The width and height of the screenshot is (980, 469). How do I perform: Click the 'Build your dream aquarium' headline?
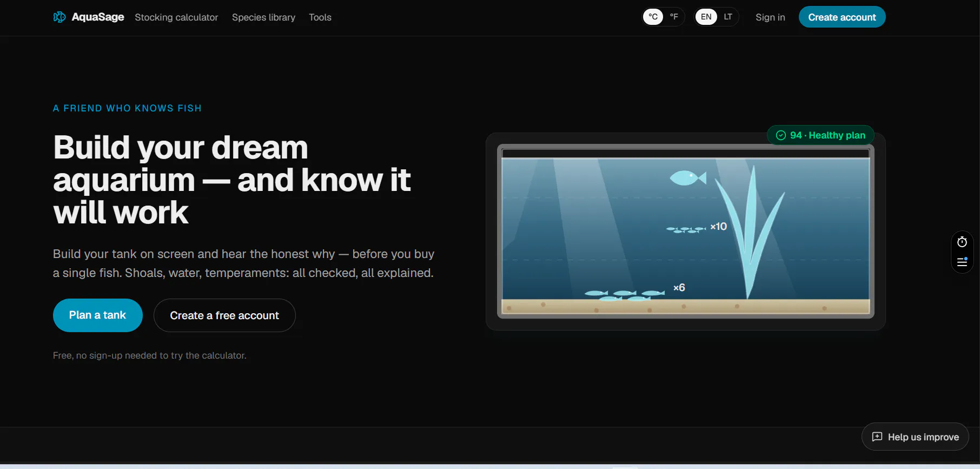[232, 180]
